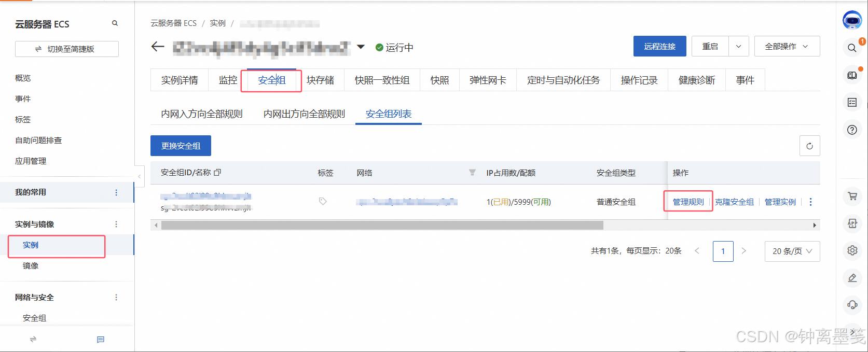Click the horizontal scrollbar under the table
This screenshot has width=868, height=352.
(x=382, y=226)
